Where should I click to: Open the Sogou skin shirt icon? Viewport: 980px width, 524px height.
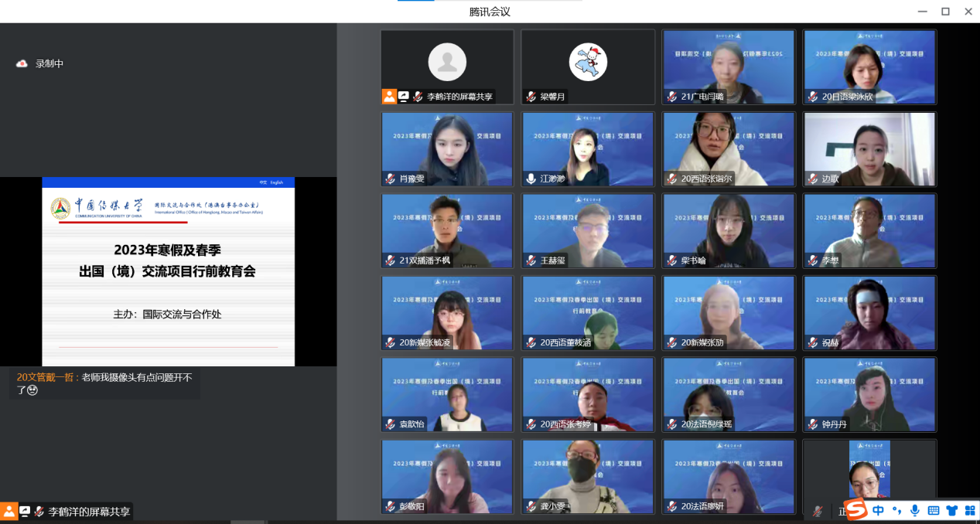[951, 510]
